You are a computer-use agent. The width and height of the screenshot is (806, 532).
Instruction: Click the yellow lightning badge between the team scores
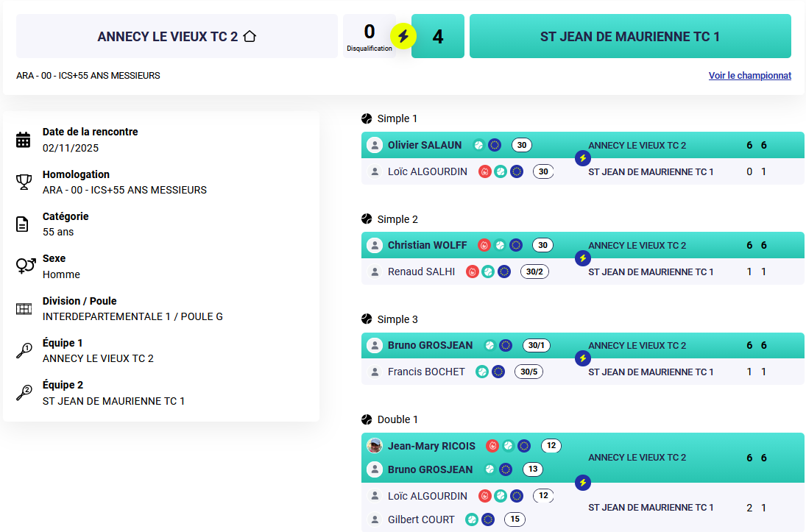pyautogui.click(x=403, y=36)
